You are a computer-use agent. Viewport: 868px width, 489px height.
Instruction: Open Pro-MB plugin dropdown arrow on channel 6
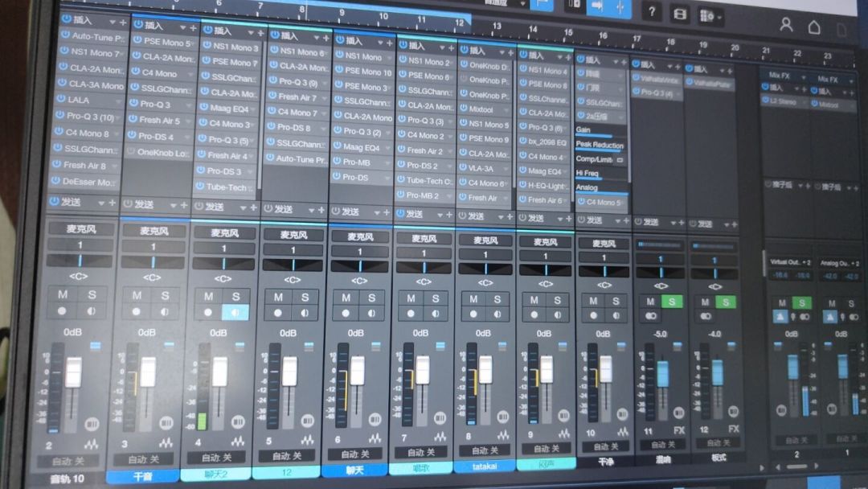click(x=387, y=163)
